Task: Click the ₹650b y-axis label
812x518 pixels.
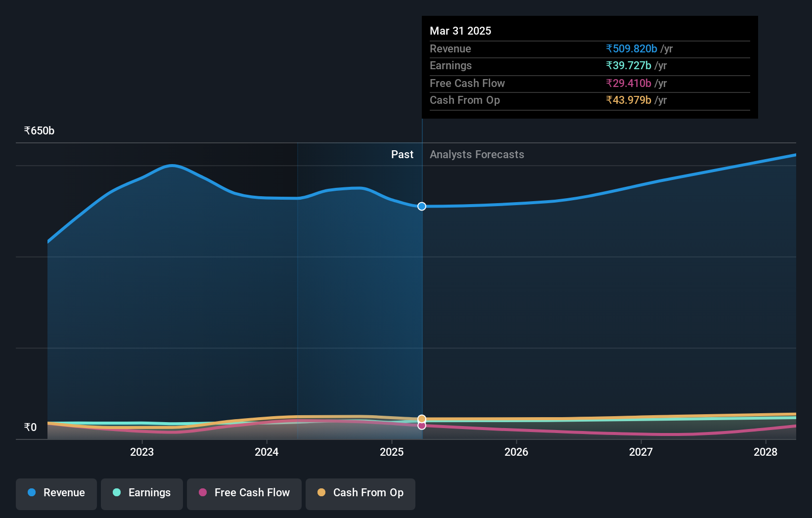Action: tap(39, 130)
